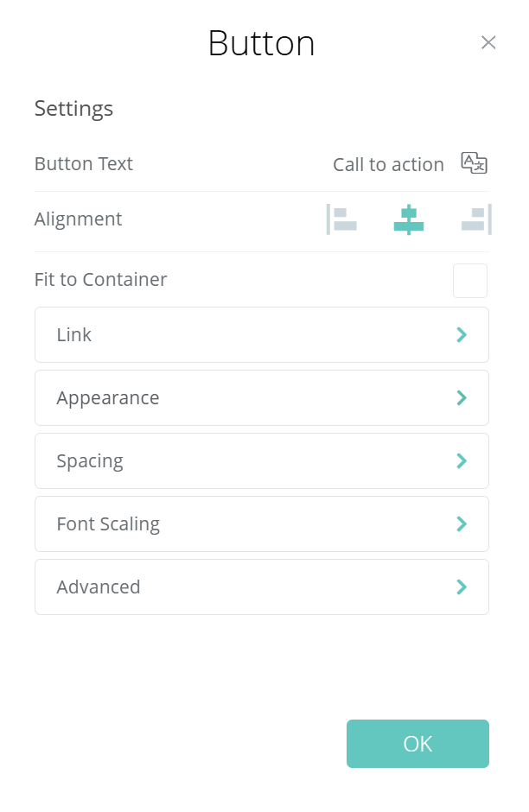Expand the Appearance section chevron
Image resolution: width=529 pixels, height=812 pixels.
pyautogui.click(x=462, y=397)
